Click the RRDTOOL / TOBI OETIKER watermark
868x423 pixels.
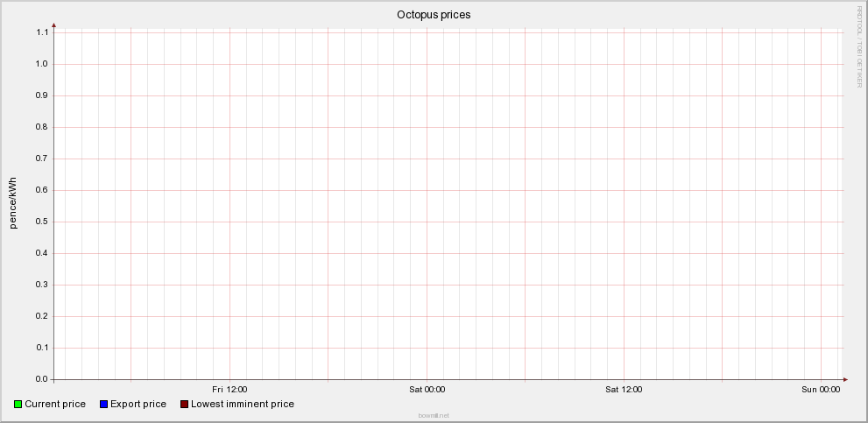pyautogui.click(x=859, y=46)
